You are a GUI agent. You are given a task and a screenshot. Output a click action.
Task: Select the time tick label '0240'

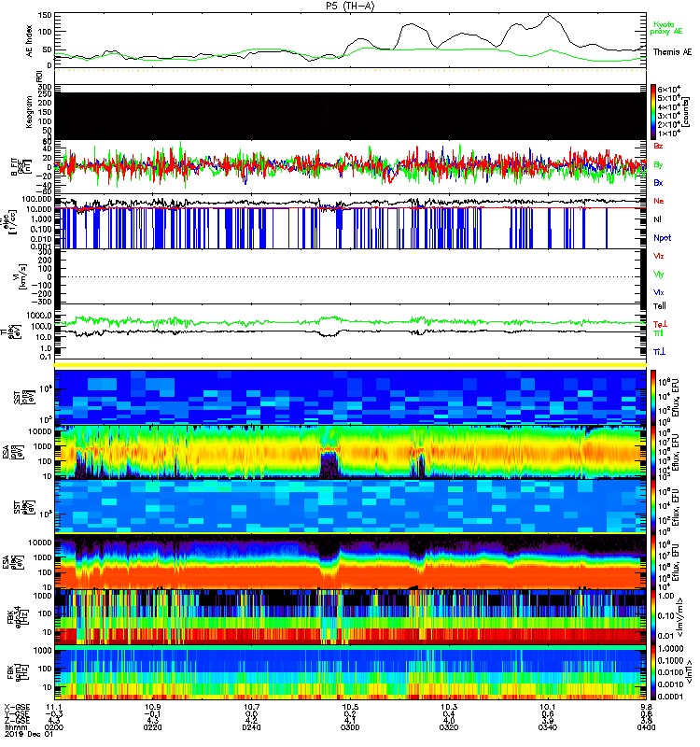(251, 727)
